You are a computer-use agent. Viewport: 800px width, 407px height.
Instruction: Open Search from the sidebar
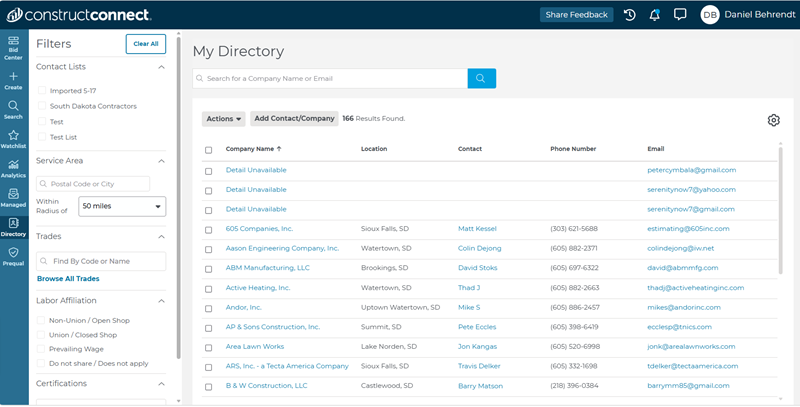point(13,110)
